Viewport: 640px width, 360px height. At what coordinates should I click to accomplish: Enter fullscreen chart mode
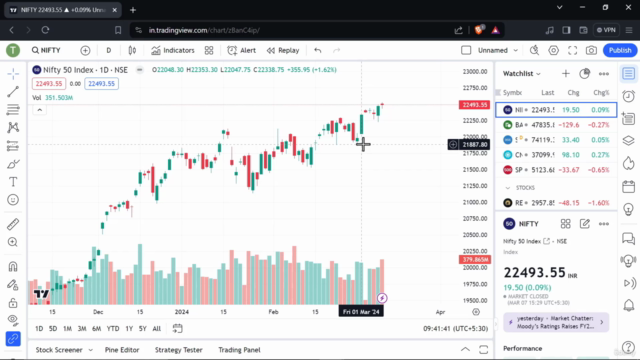(573, 50)
